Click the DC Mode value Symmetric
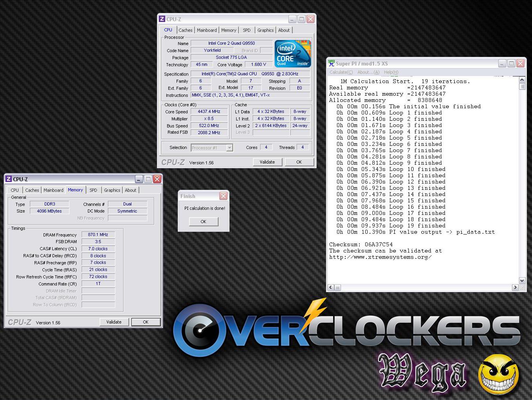Viewport: 532px width, 400px height. [128, 211]
